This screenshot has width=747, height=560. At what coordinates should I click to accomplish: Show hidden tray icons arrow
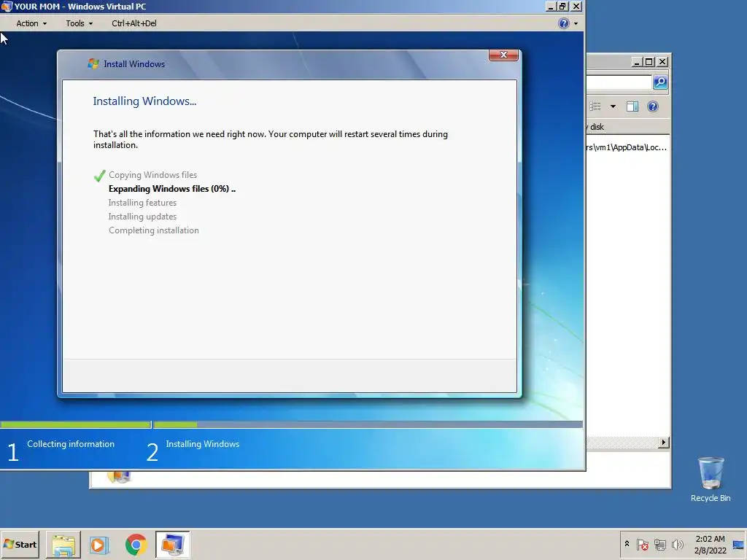(627, 544)
